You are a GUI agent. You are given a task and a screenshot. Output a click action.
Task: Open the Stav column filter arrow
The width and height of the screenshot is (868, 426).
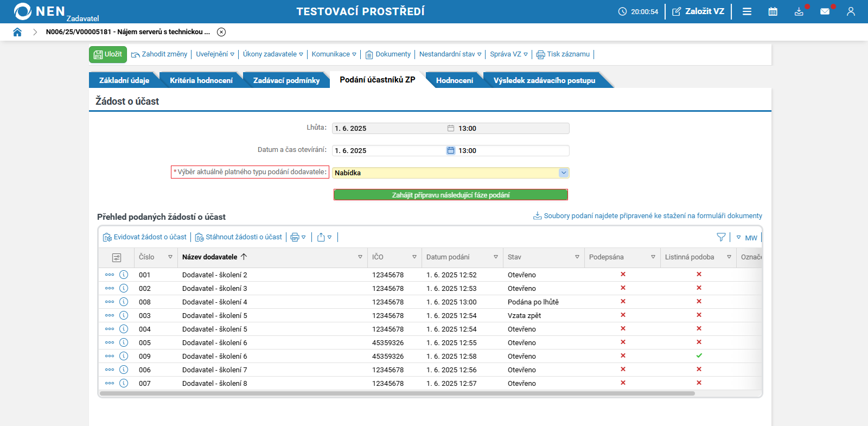(x=577, y=257)
